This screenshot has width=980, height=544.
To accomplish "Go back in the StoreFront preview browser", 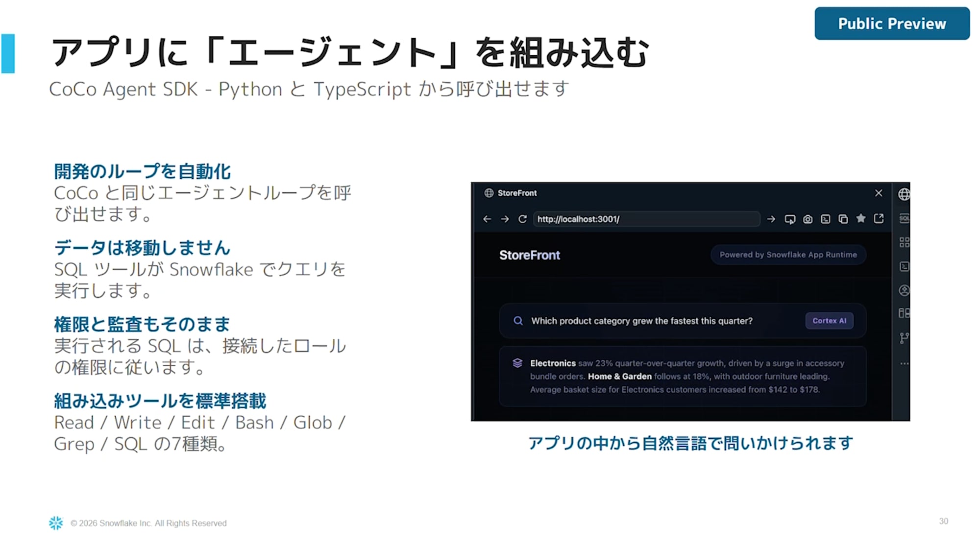I will click(x=487, y=219).
